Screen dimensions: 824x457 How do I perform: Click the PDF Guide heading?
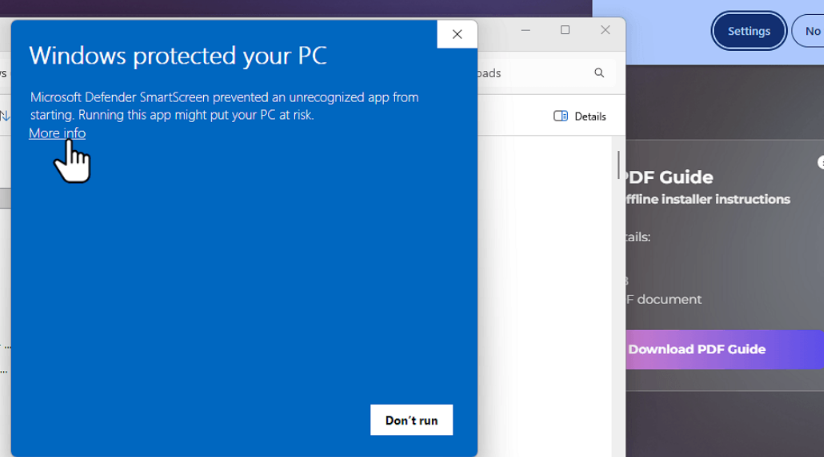(x=667, y=177)
